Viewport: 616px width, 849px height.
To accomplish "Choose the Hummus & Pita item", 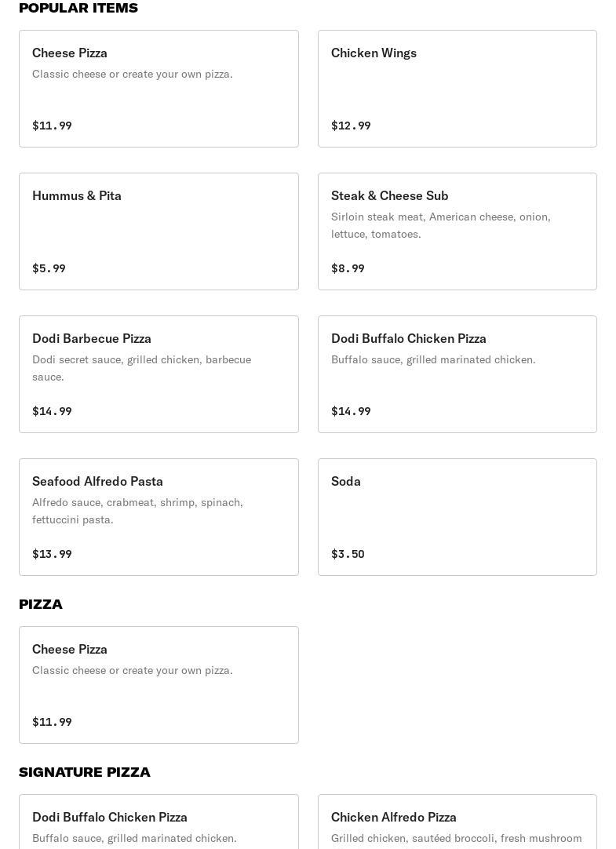I will point(159,231).
